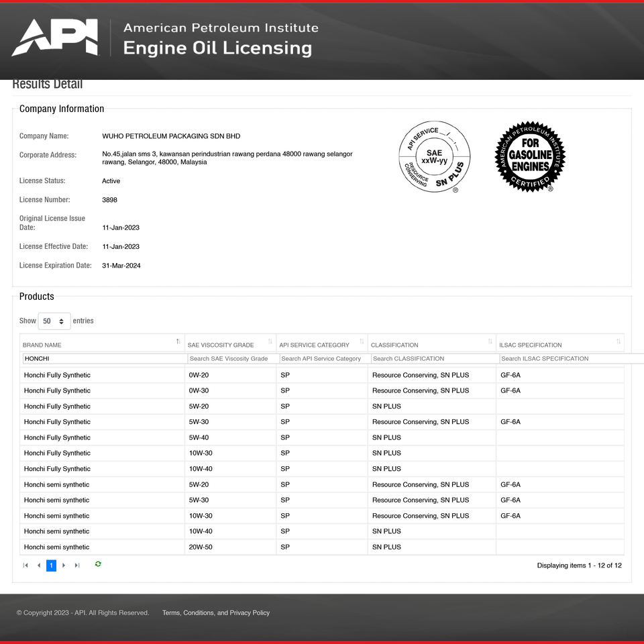The width and height of the screenshot is (644, 644).
Task: Click the license status Active
Action: point(111,180)
